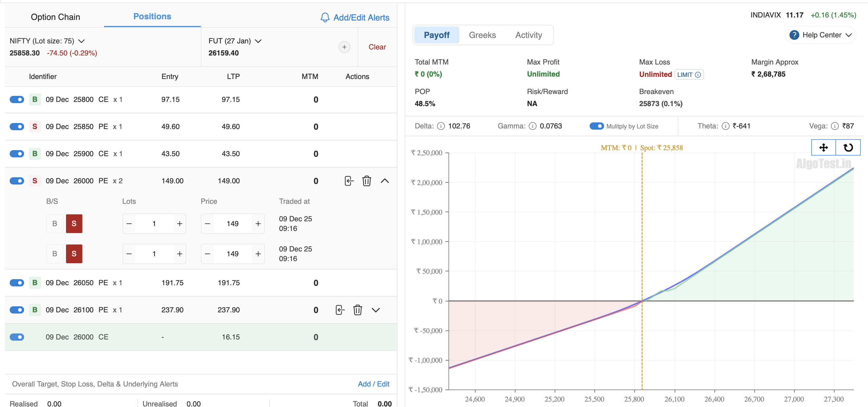Reset the payoff chart zoom
The image size is (868, 407).
point(848,147)
